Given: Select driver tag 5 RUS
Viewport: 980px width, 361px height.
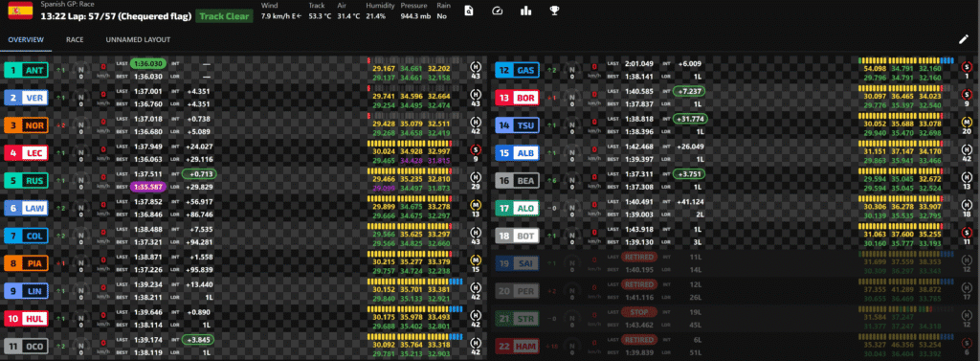Looking at the screenshot, I should (x=26, y=180).
